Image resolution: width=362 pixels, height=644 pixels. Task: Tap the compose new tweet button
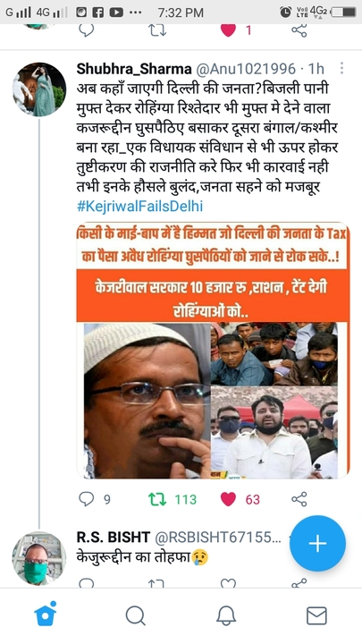(x=317, y=544)
